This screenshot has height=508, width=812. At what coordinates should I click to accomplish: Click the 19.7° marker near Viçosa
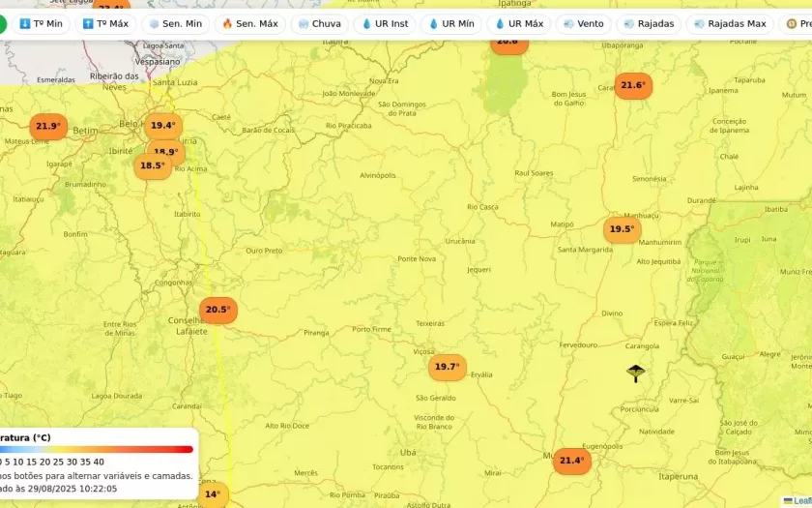[x=447, y=367]
